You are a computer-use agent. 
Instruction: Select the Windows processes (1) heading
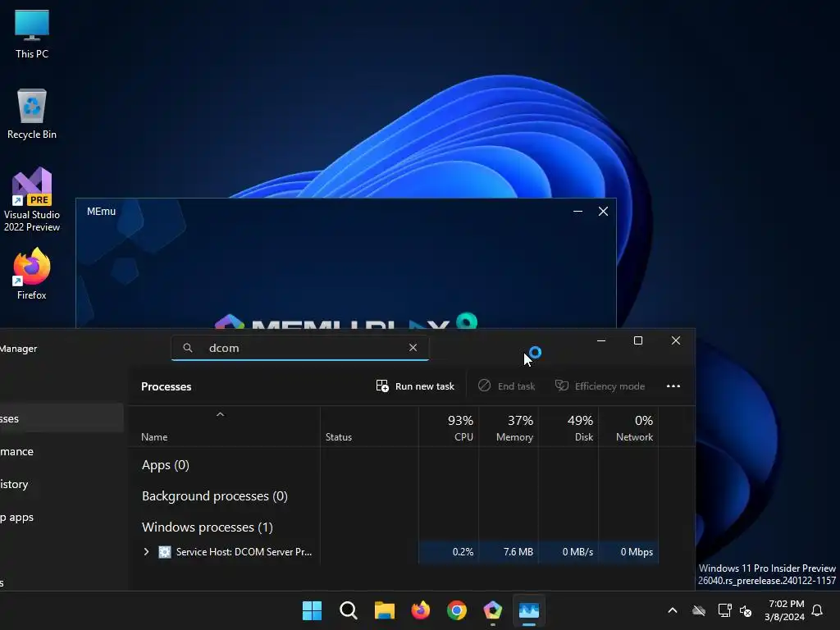click(x=208, y=527)
